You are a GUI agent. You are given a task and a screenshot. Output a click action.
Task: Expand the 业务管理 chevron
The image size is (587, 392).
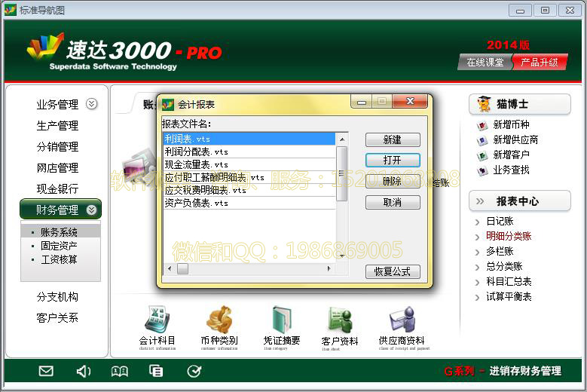pos(91,104)
